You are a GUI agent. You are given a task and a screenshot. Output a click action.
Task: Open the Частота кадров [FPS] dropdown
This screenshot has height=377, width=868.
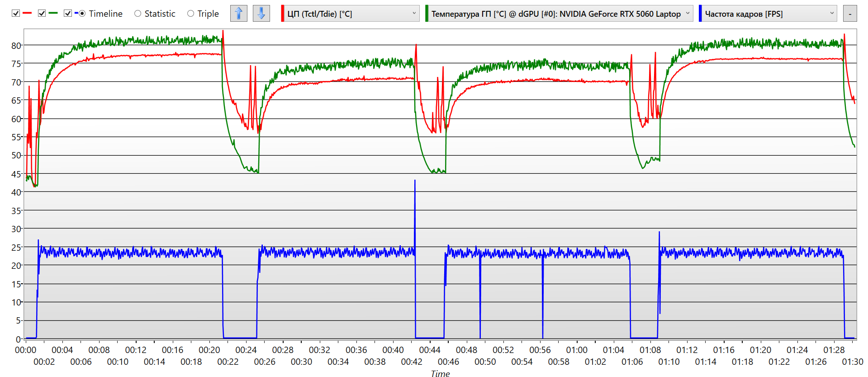click(x=769, y=14)
